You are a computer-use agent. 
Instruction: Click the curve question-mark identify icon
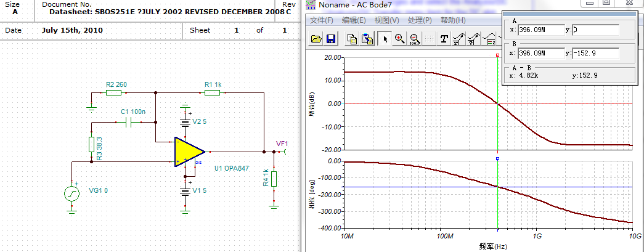(x=473, y=39)
